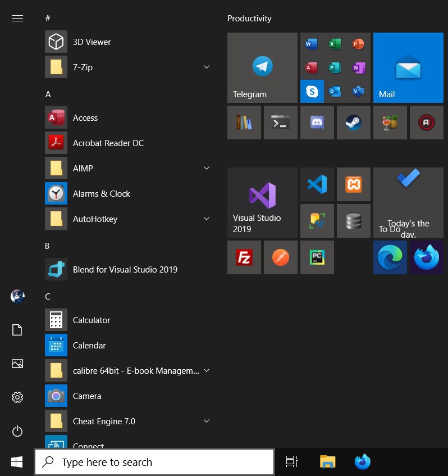The width and height of the screenshot is (448, 476).
Task: Focus the Type here to search box
Action: (155, 462)
